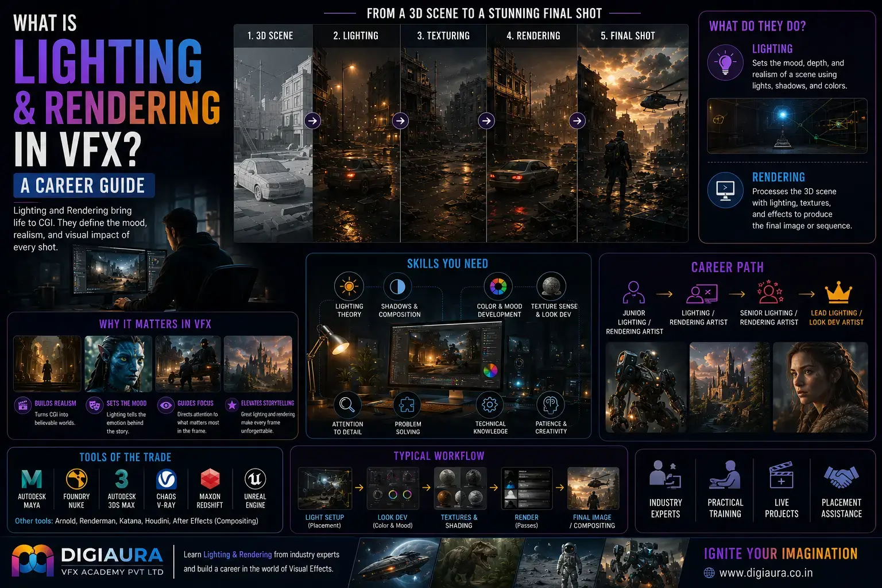Click the Autodesk 3ds Max logo icon

[122, 479]
